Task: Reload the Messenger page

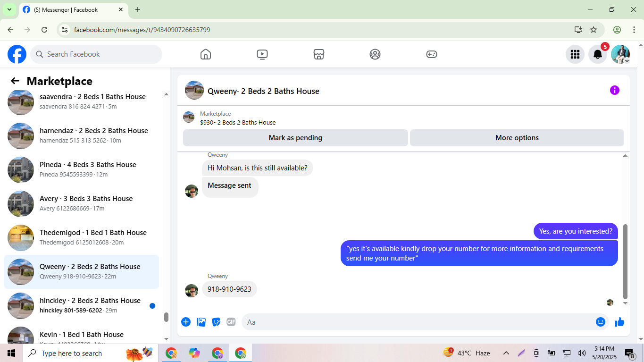Action: pyautogui.click(x=44, y=30)
